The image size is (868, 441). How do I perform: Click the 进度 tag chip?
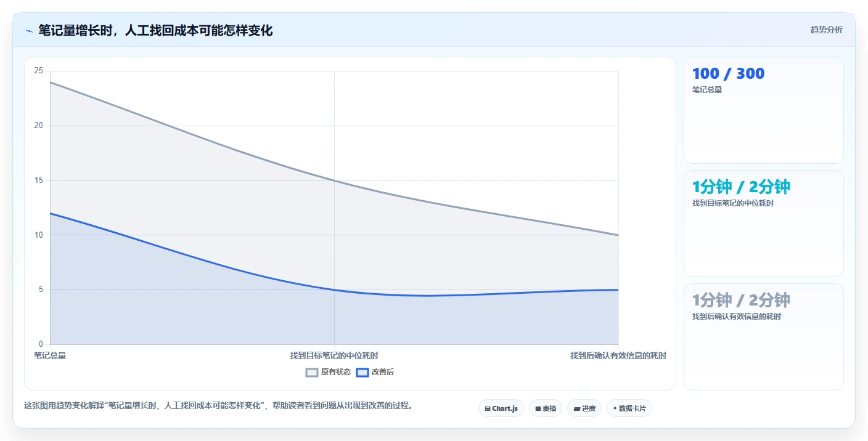point(584,408)
